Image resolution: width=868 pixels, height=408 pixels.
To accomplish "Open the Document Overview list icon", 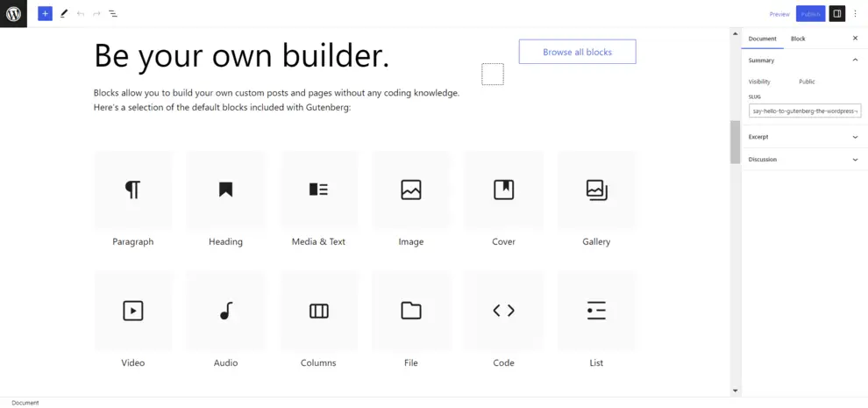I will tap(113, 14).
